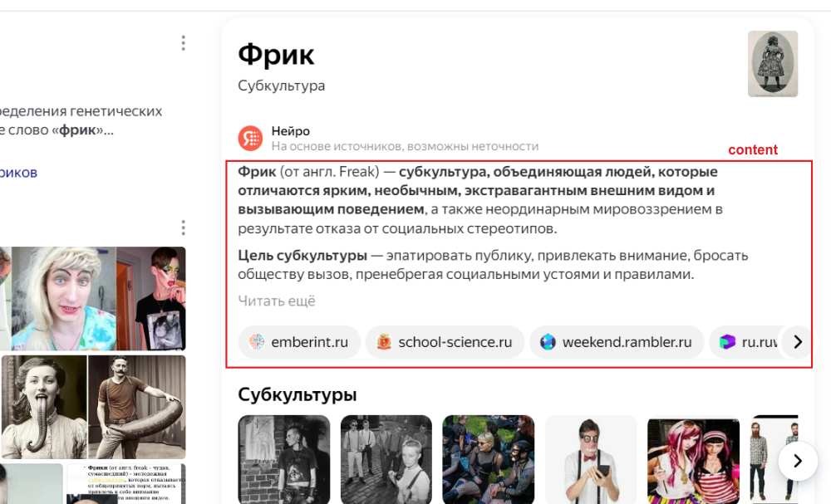Viewport: 831px width, 504px height.
Task: Select the punk subculture black-and-white card
Action: click(284, 459)
